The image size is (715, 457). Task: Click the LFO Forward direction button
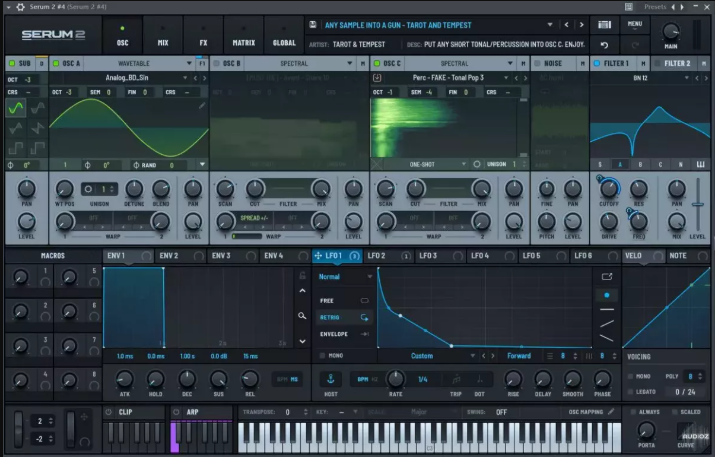click(x=519, y=356)
